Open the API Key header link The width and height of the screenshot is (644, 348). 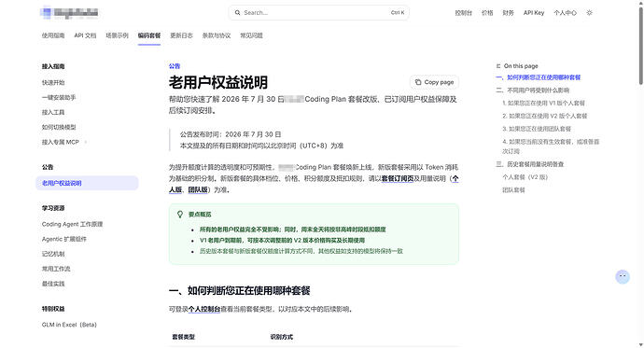(x=534, y=13)
